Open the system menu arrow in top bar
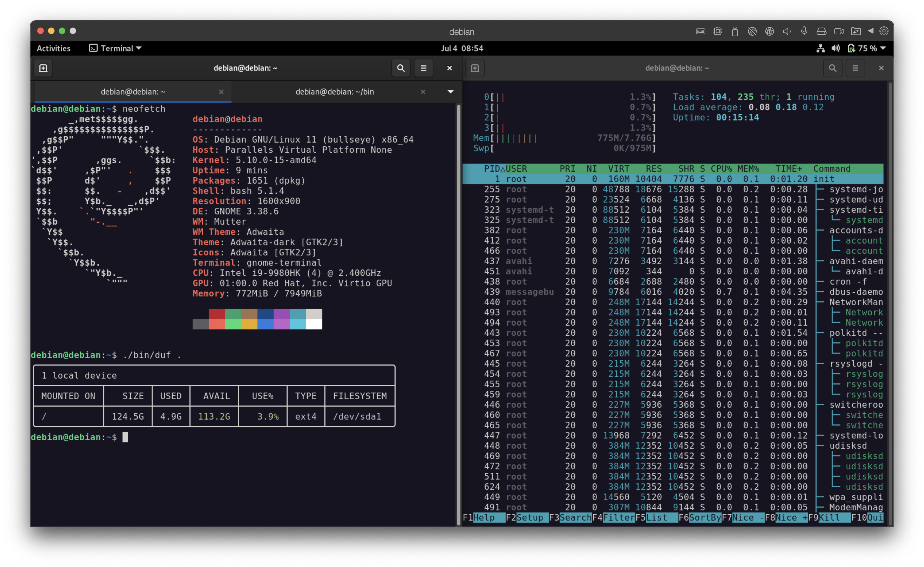 click(x=883, y=48)
